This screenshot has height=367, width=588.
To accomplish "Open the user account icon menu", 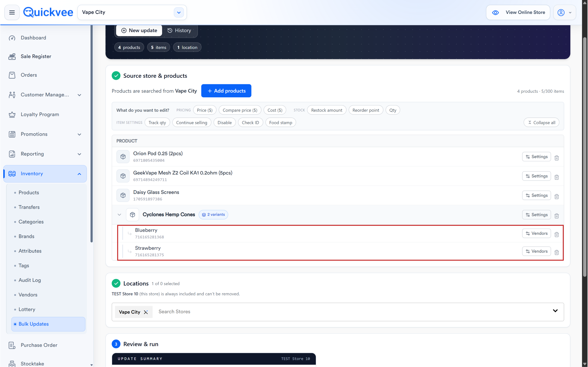I will [561, 12].
